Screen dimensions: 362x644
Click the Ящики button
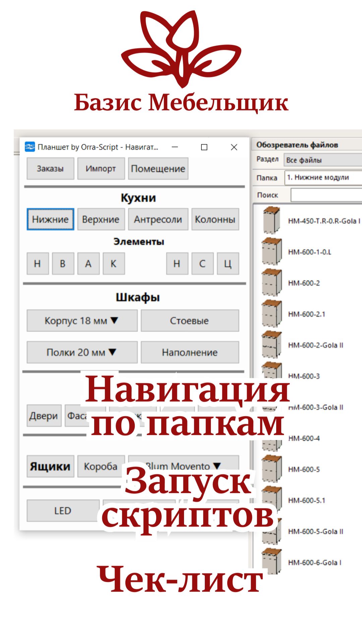tap(50, 466)
